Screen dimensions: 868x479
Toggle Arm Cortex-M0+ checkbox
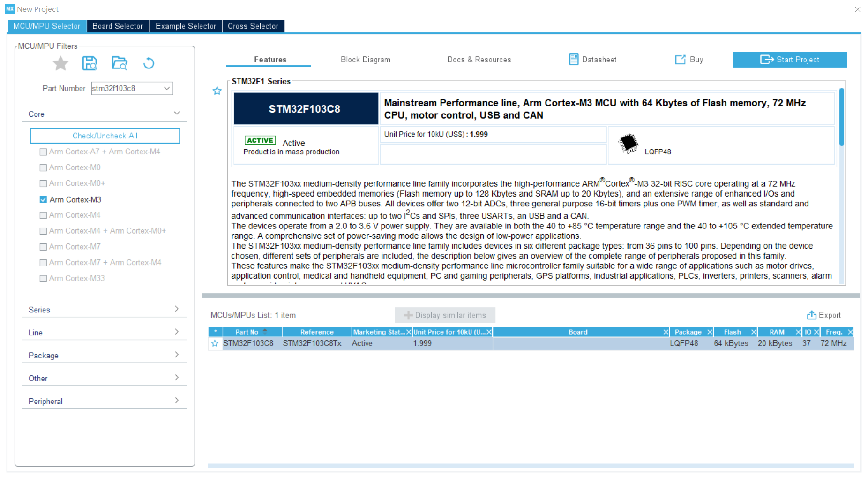(x=43, y=184)
